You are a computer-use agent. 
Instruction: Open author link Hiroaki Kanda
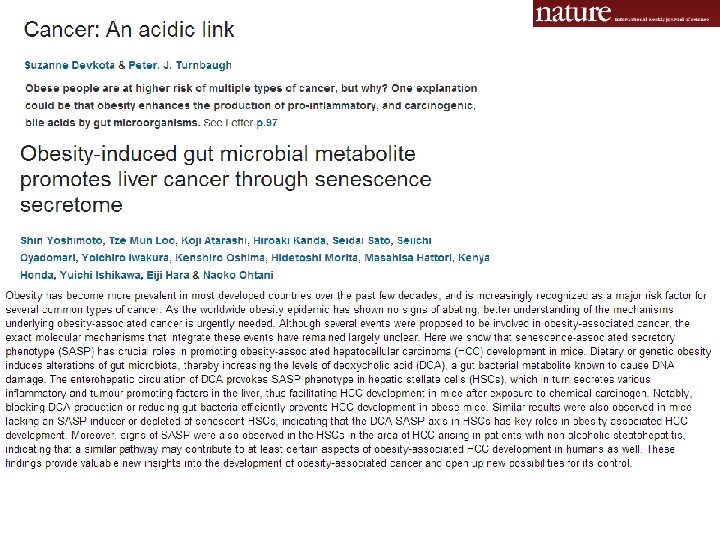click(290, 241)
